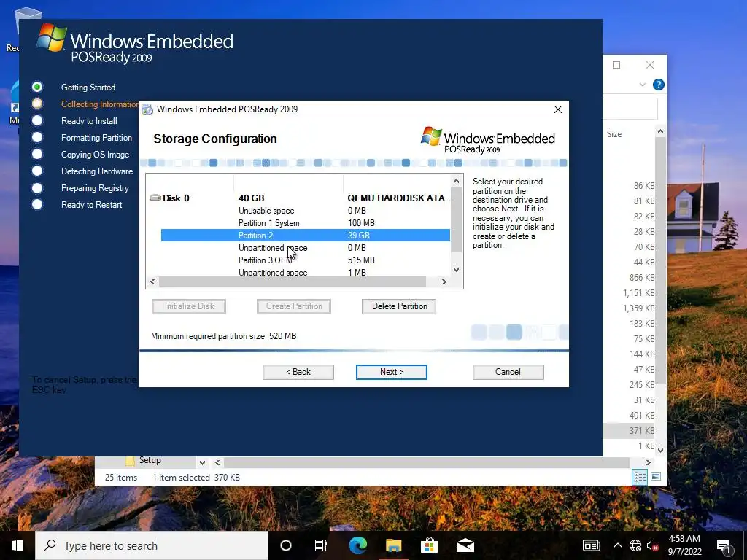Screen dimensions: 747x560
Task: Click Explorer horizontal scroll left arrow
Action: (x=217, y=462)
